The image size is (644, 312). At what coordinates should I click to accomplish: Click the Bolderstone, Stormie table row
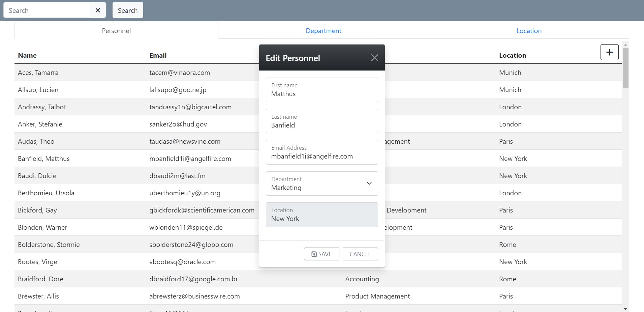coord(135,245)
